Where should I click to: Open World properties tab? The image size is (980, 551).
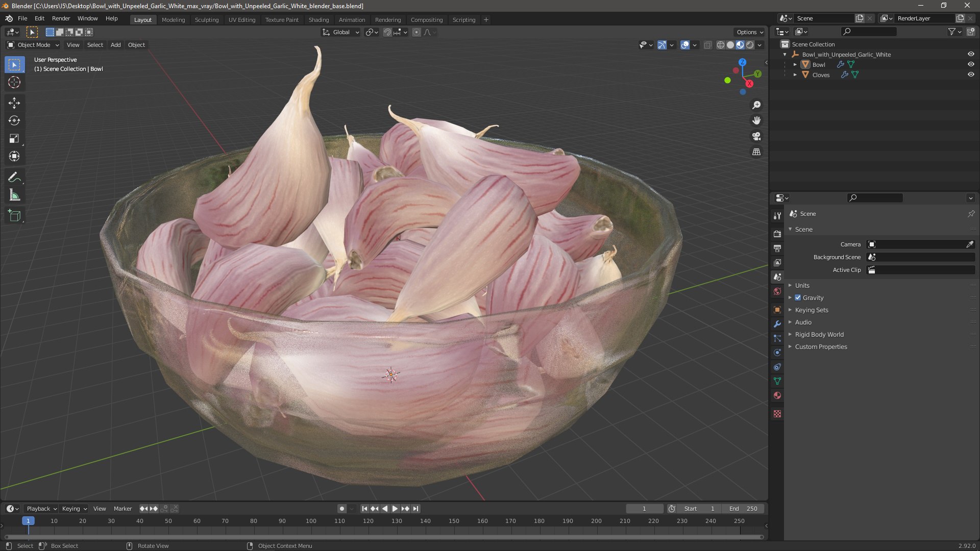coord(777,291)
